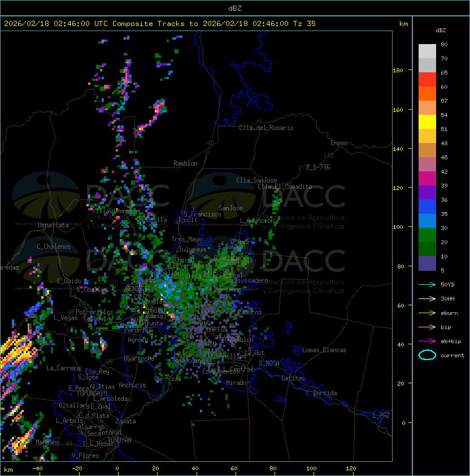This screenshot has width=470, height=476.
Task: Click the white 30HM arrow in legend
Action: point(427,298)
